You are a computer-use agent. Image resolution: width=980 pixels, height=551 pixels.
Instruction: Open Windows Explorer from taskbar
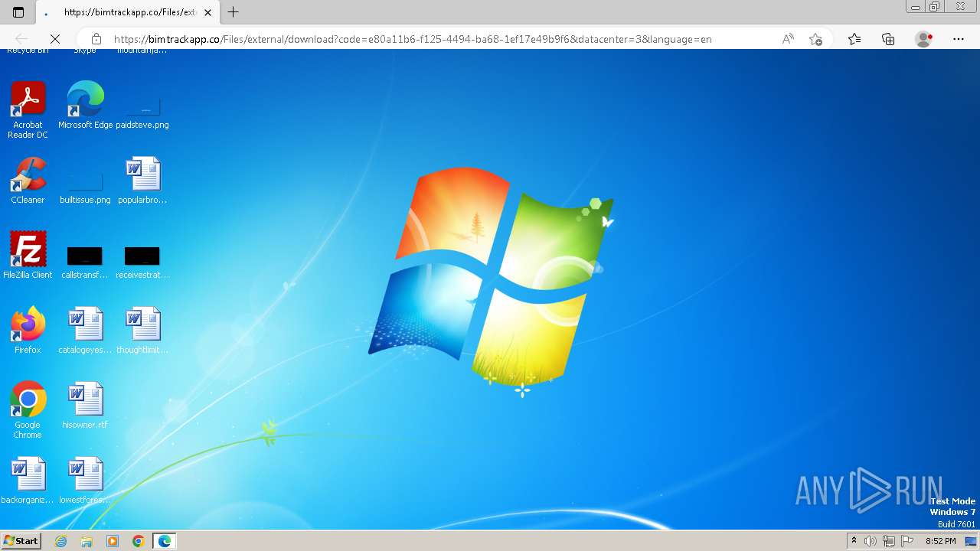[87, 541]
